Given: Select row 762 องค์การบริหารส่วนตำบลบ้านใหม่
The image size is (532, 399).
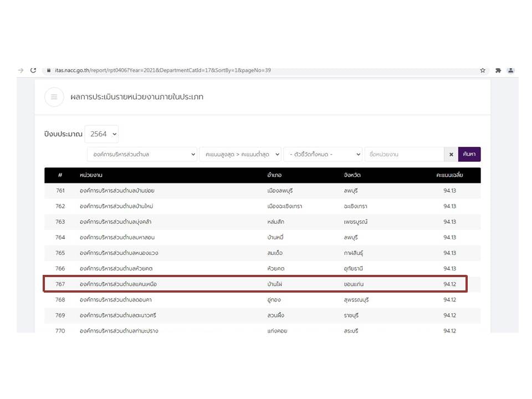Looking at the screenshot, I should point(262,206).
